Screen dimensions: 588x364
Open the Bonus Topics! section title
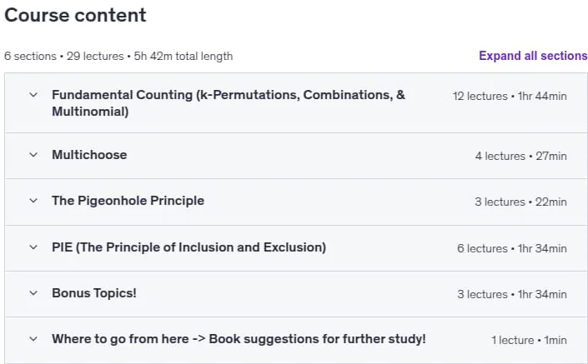click(93, 293)
